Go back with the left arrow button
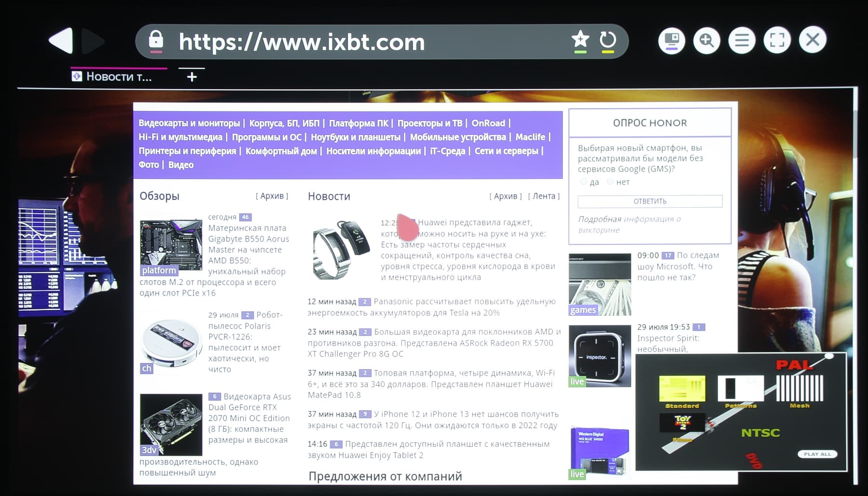This screenshot has height=496, width=868. point(61,40)
